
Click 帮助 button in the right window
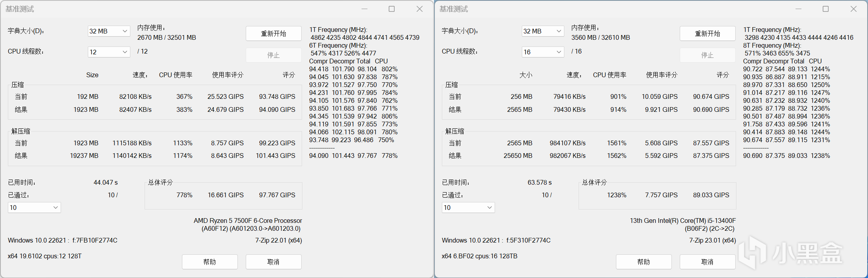[644, 262]
